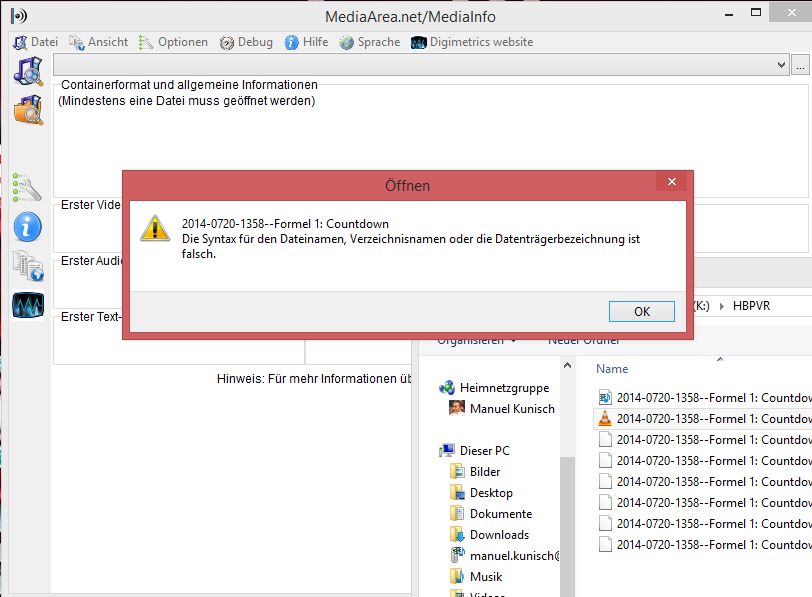The height and width of the screenshot is (597, 812).
Task: Select manuel.kunisch network location in the tree
Action: [x=514, y=556]
